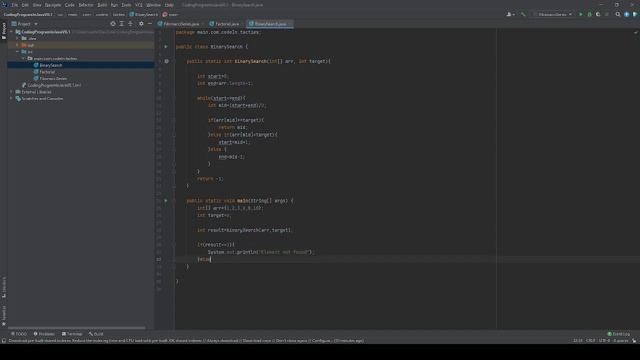Open the Run menu
The image size is (640, 360).
click(114, 5)
